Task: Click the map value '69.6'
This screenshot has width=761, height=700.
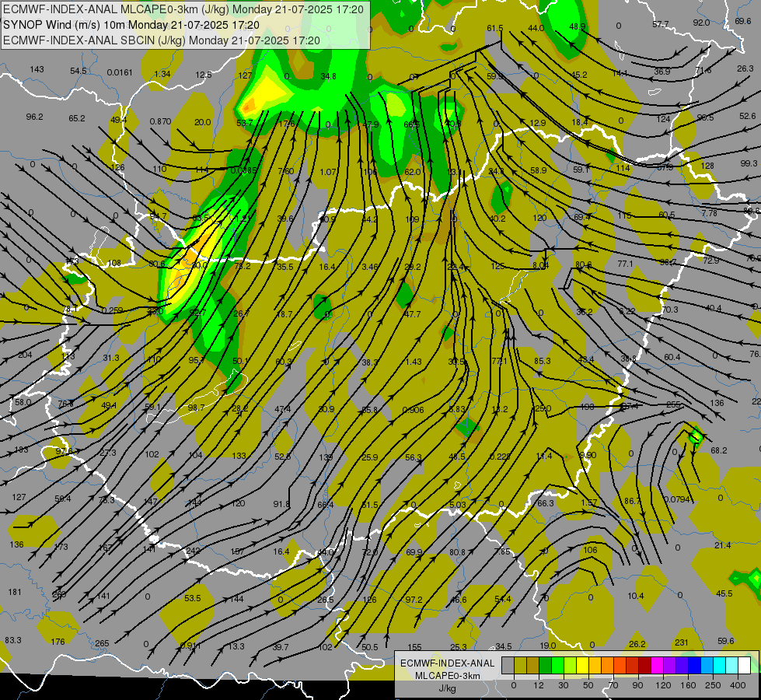Action: pos(743,21)
